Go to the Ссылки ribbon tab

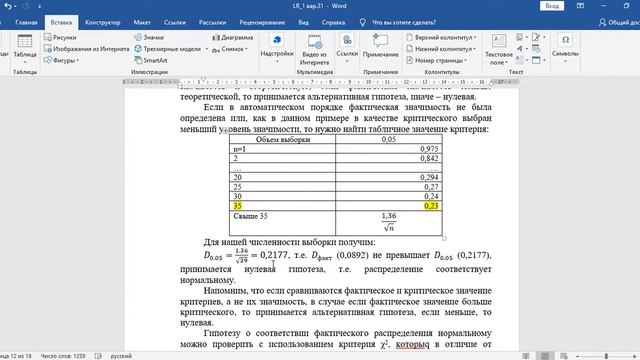coord(175,22)
